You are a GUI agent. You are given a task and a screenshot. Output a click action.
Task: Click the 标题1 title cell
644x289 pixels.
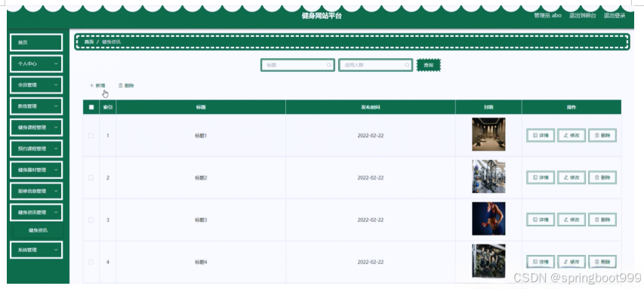pyautogui.click(x=201, y=136)
